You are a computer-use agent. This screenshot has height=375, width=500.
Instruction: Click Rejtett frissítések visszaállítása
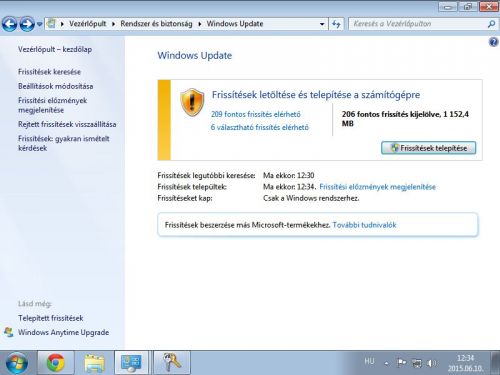point(67,124)
